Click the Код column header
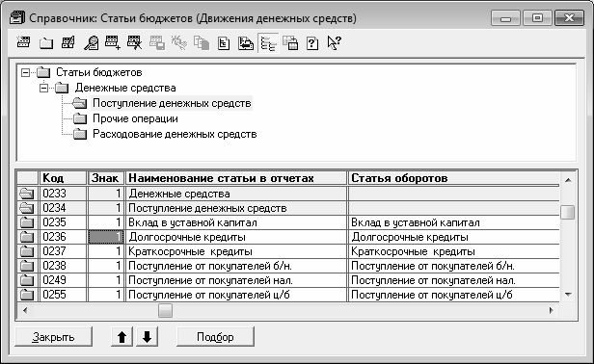This screenshot has height=364, width=594. pos(63,178)
